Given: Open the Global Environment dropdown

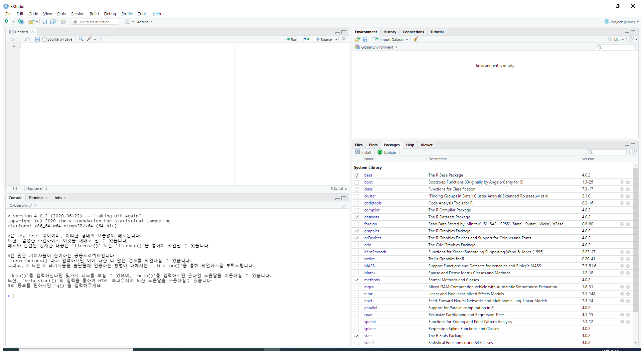Looking at the screenshot, I should click(376, 47).
